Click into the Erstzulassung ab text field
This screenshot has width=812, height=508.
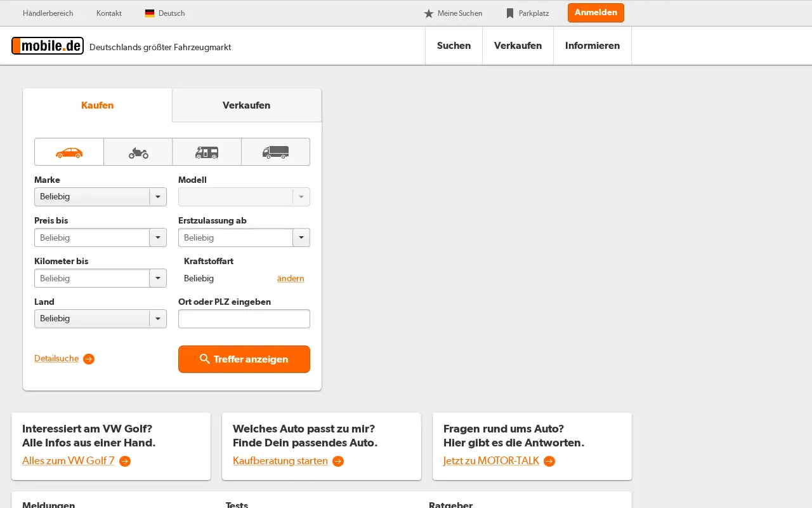click(235, 237)
